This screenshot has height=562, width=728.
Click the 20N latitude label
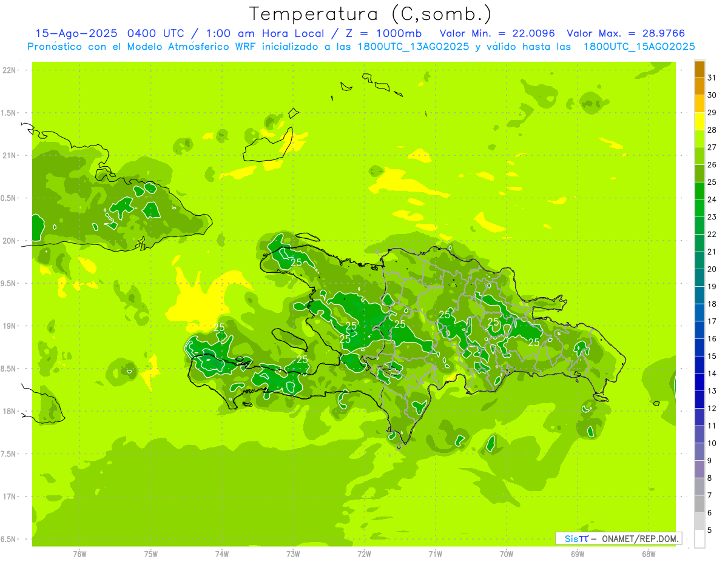pos(10,241)
